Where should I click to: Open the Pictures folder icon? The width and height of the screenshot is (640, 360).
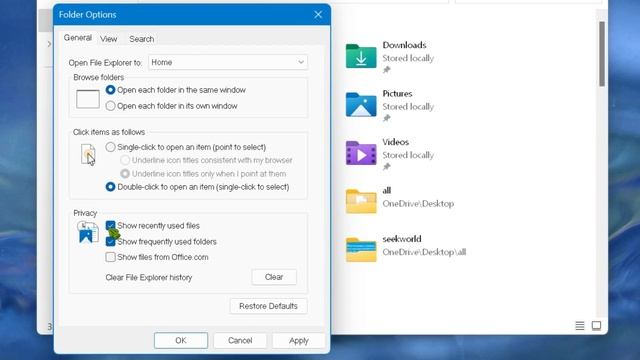[361, 104]
